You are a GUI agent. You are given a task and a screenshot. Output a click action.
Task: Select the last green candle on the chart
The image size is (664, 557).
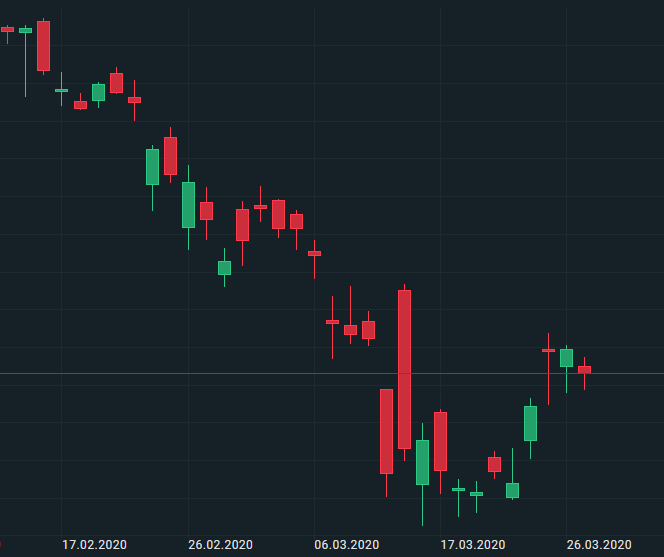coord(566,357)
